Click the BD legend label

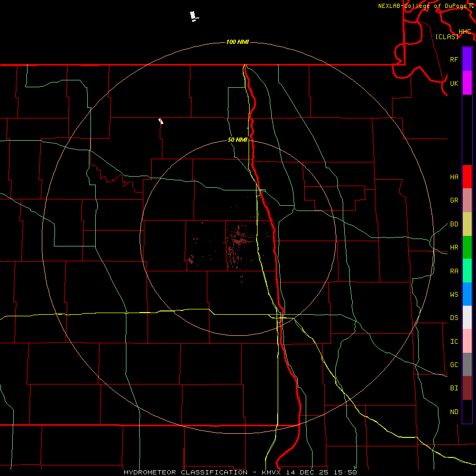click(x=454, y=224)
